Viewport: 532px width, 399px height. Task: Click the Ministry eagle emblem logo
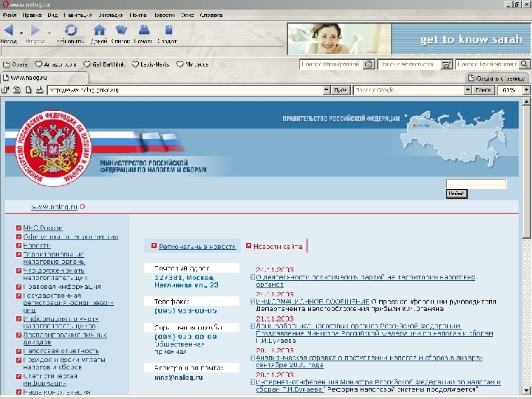click(53, 149)
